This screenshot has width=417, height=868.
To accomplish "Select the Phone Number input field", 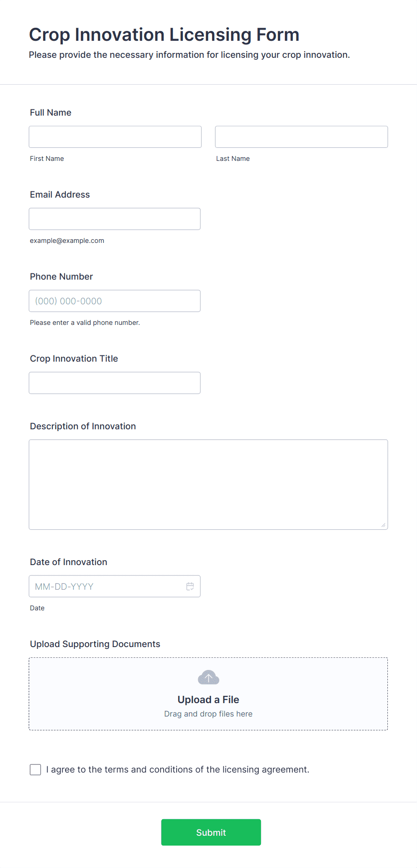I will pyautogui.click(x=115, y=301).
